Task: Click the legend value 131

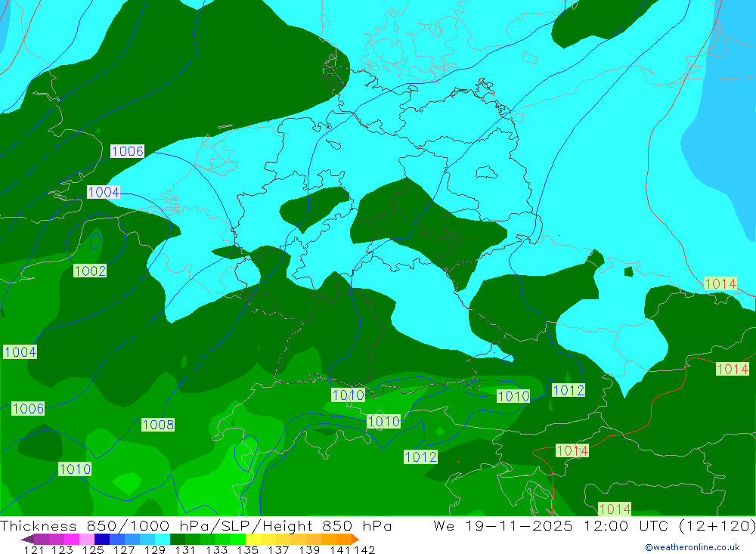Action: click(x=185, y=550)
